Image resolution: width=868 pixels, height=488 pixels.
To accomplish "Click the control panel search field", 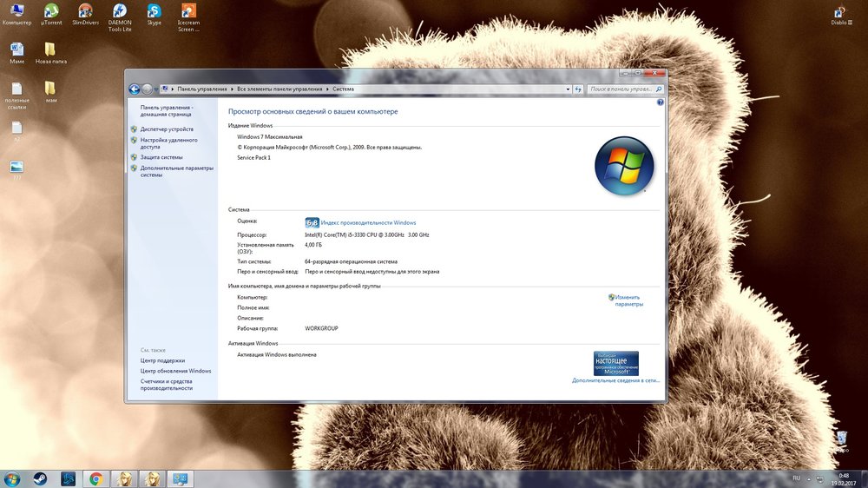I will coord(622,89).
